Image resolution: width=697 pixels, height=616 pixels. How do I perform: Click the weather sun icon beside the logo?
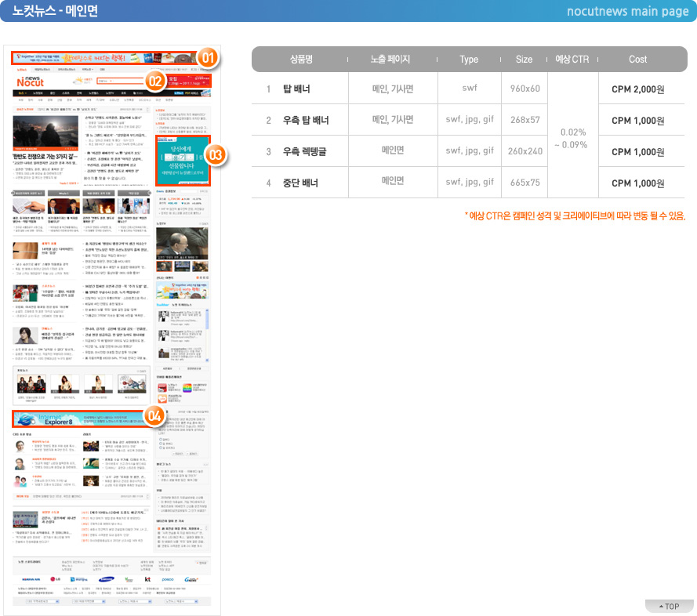tap(78, 81)
